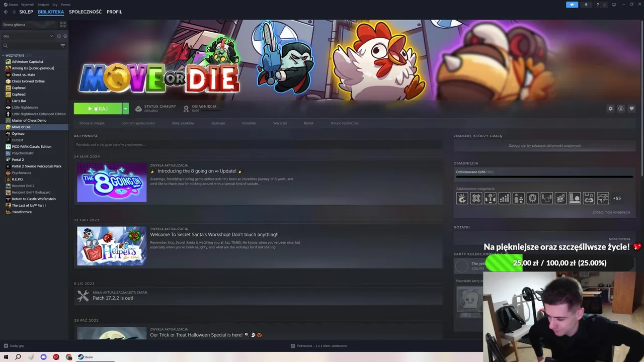Switch library to grid view

point(63,24)
